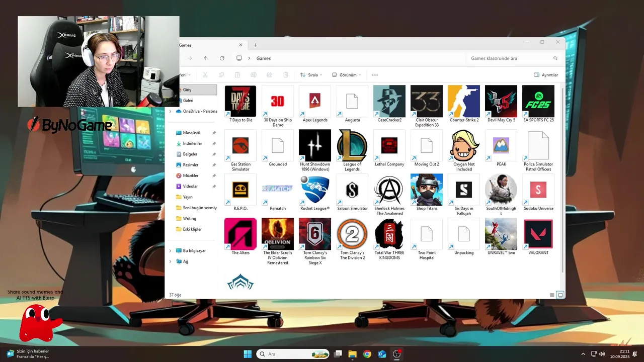This screenshot has height=362, width=644.
Task: Launch the Apex Legends shortcut
Action: coord(315,101)
